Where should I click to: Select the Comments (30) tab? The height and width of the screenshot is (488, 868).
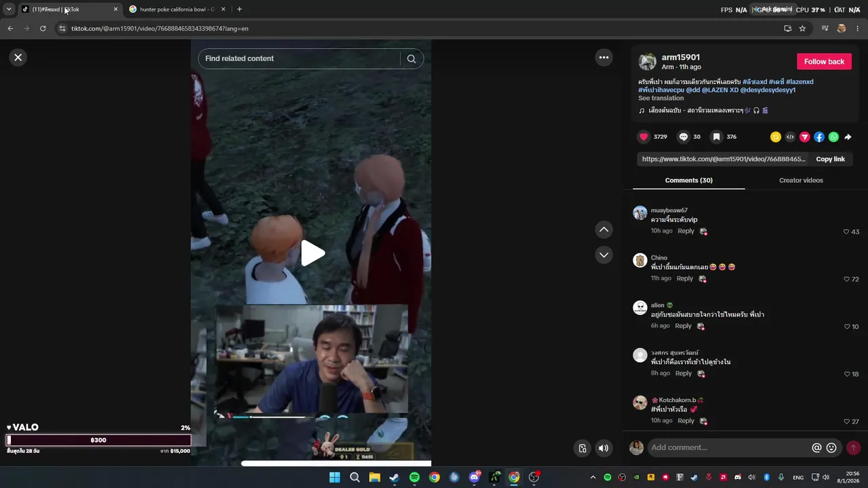688,180
